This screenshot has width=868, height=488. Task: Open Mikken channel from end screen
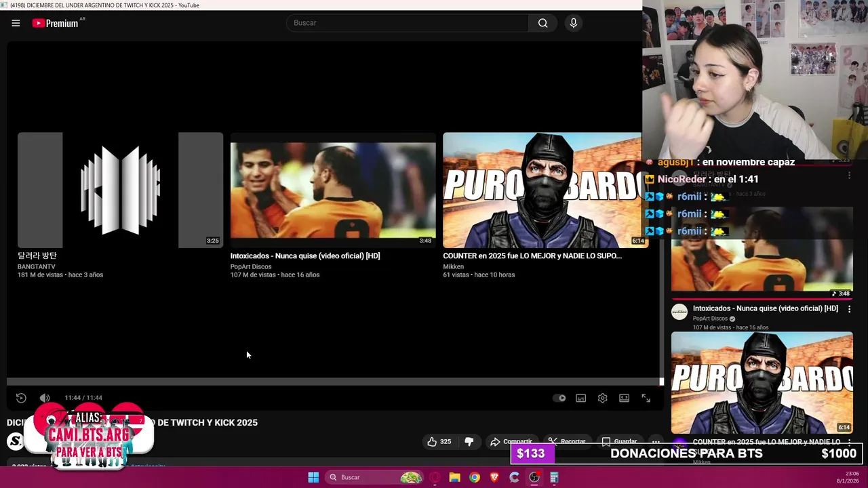coord(454,266)
